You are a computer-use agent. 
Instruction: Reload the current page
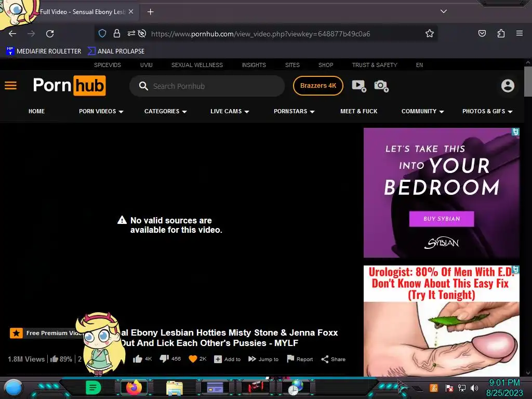(50, 34)
